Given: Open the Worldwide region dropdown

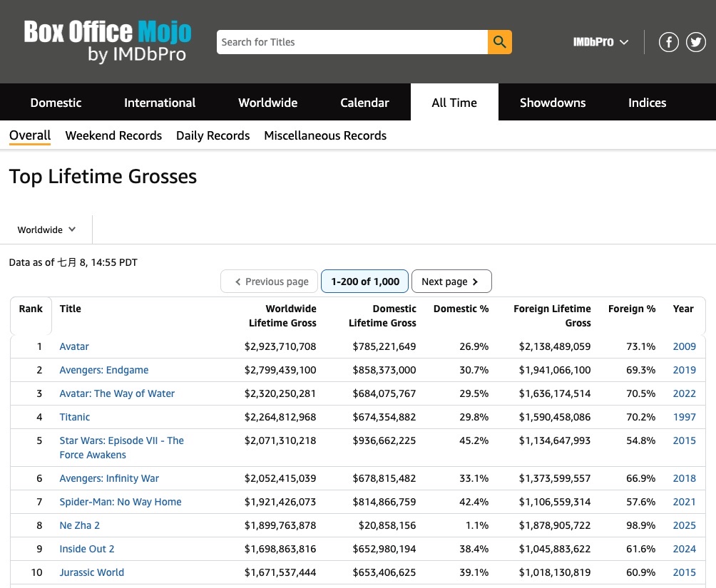Looking at the screenshot, I should pyautogui.click(x=47, y=229).
